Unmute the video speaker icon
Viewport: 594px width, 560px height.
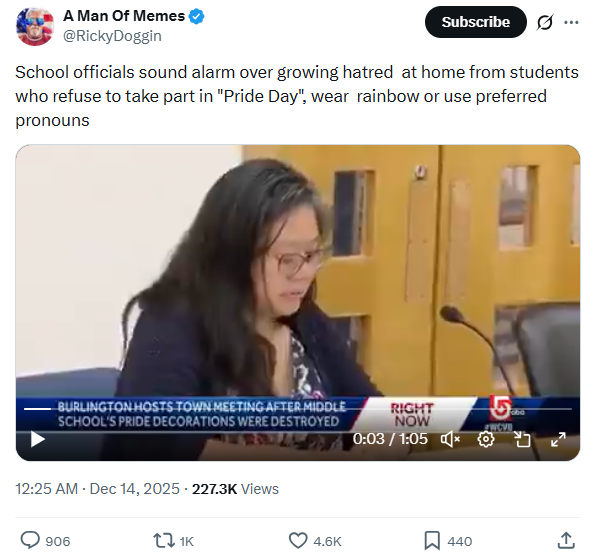[x=450, y=440]
